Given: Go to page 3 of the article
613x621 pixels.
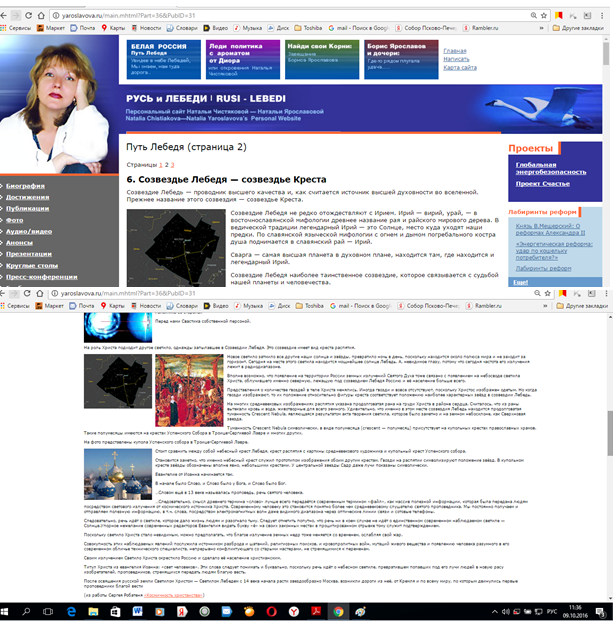Looking at the screenshot, I should [x=172, y=165].
